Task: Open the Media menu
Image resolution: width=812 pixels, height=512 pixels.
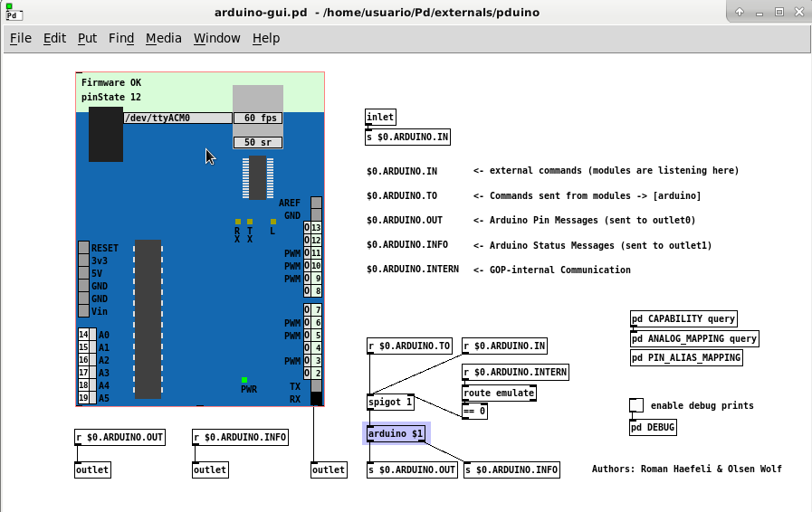Action: [x=163, y=38]
